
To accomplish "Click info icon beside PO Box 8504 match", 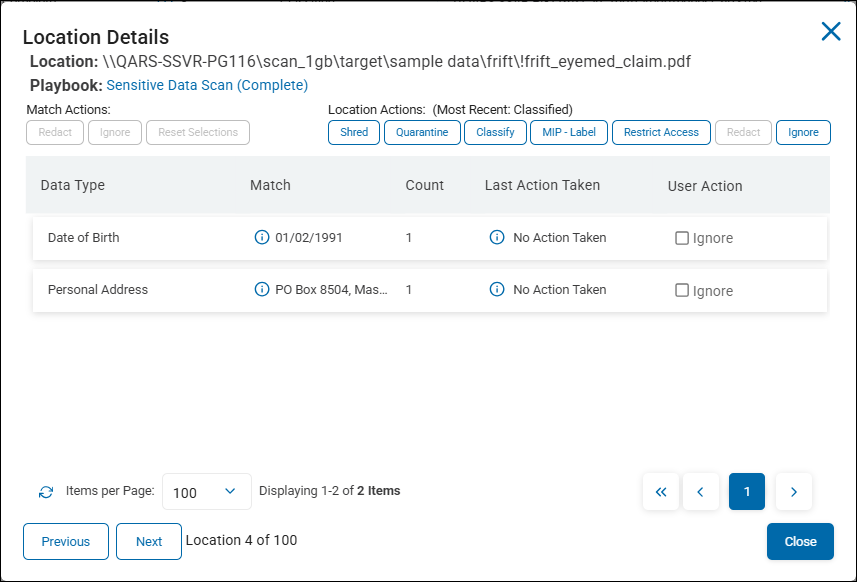I will 262,290.
